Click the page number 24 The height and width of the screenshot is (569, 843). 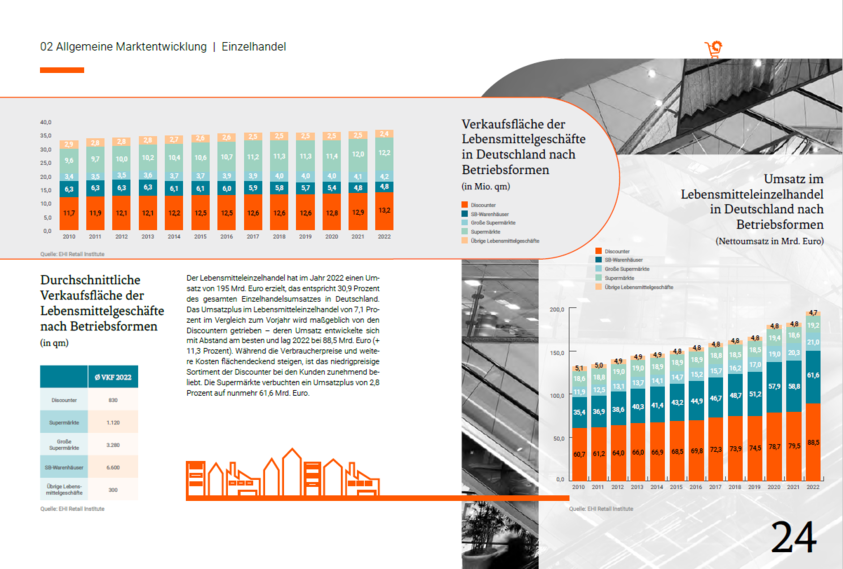[794, 537]
